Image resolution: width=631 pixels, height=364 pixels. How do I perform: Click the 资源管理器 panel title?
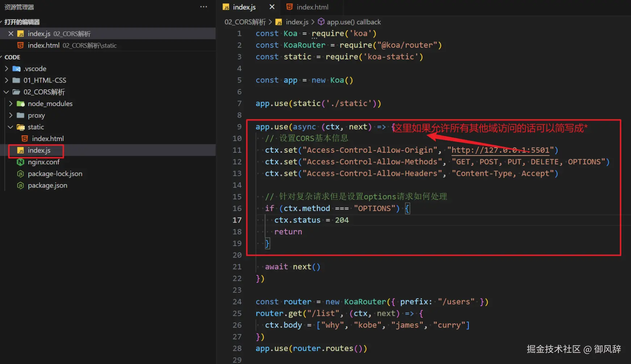(19, 7)
